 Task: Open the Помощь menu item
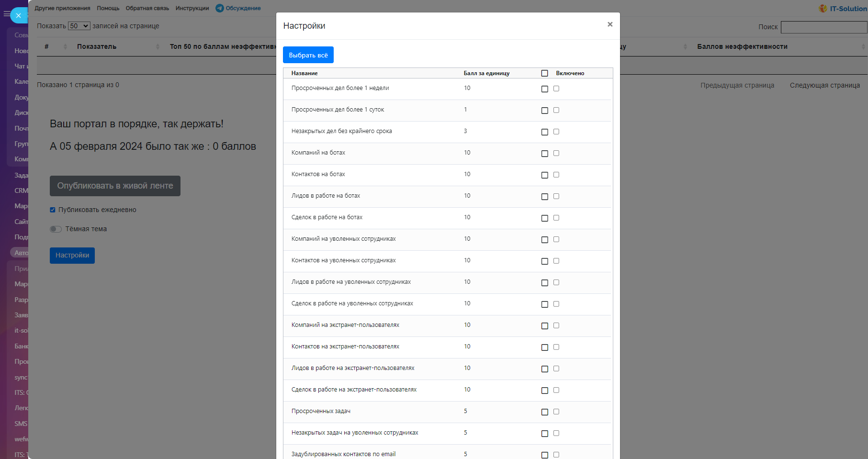108,8
